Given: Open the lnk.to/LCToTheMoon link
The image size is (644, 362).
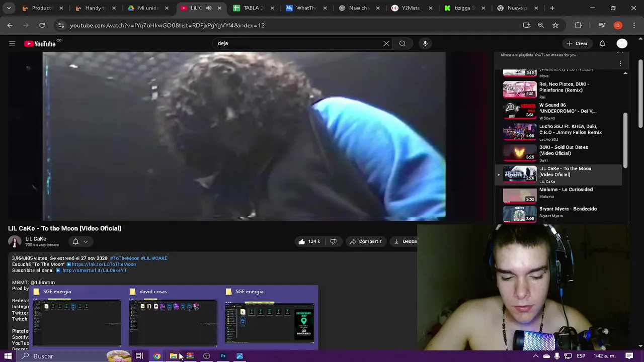Looking at the screenshot, I should coord(104,264).
